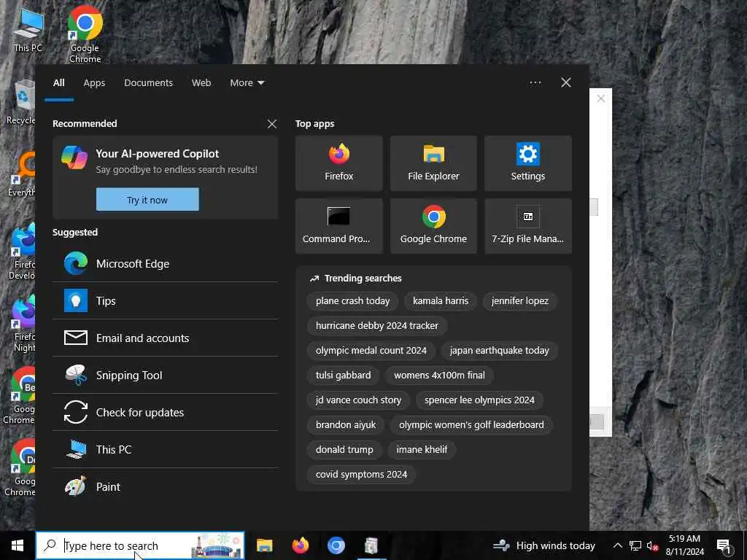
Task: Dismiss the Recommended section
Action: pyautogui.click(x=272, y=124)
